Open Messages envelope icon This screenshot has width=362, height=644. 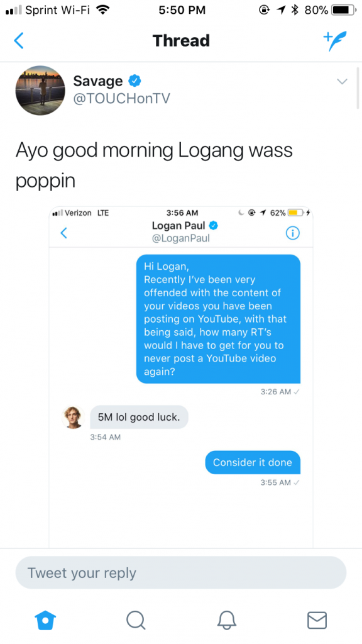pyautogui.click(x=317, y=620)
